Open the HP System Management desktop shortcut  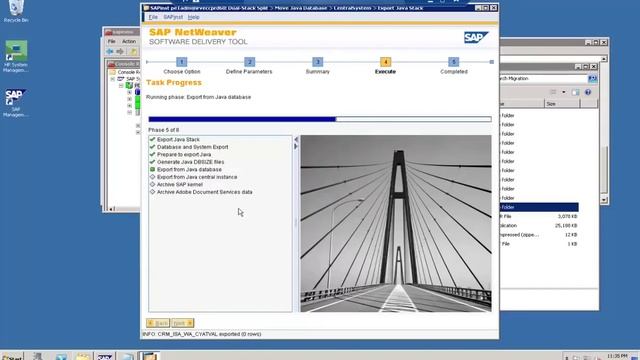click(16, 57)
